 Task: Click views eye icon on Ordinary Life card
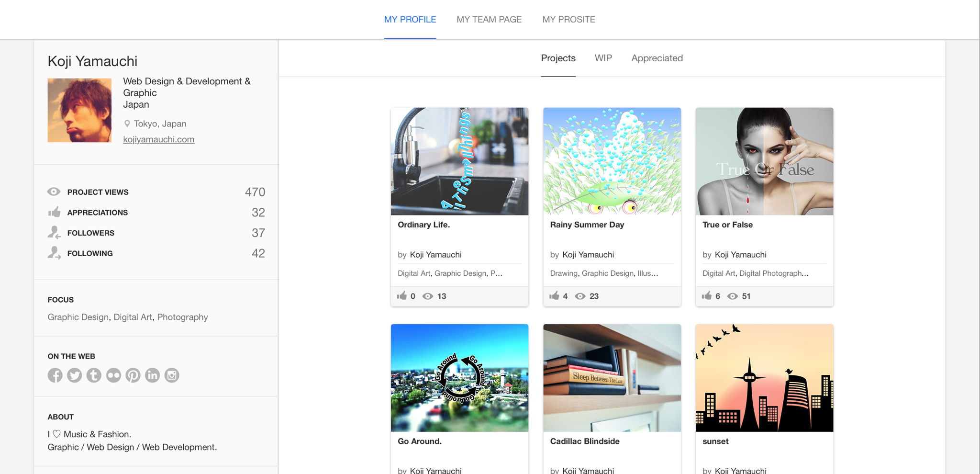coord(428,296)
